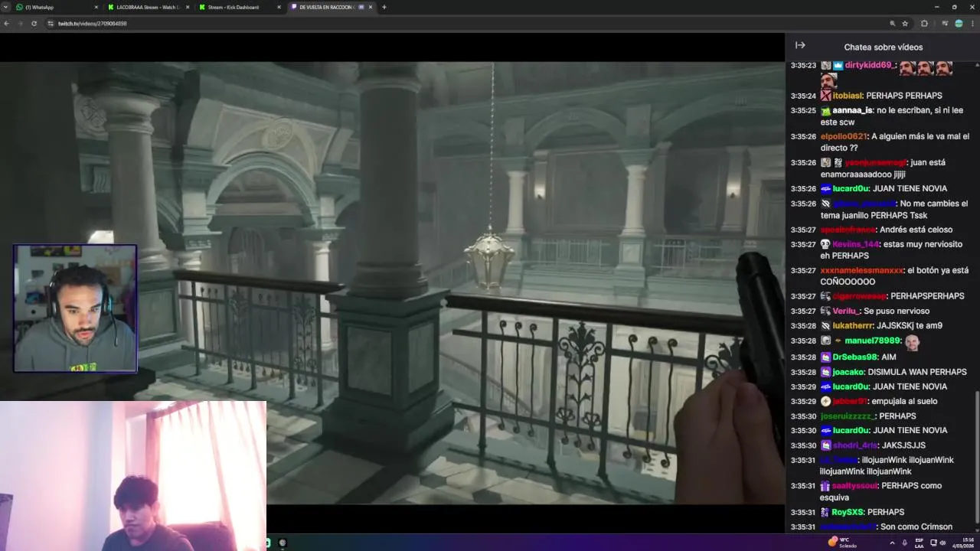The height and width of the screenshot is (551, 980).
Task: Jump to 3:35:28 DrSebas98 message timestamp
Action: coord(803,357)
